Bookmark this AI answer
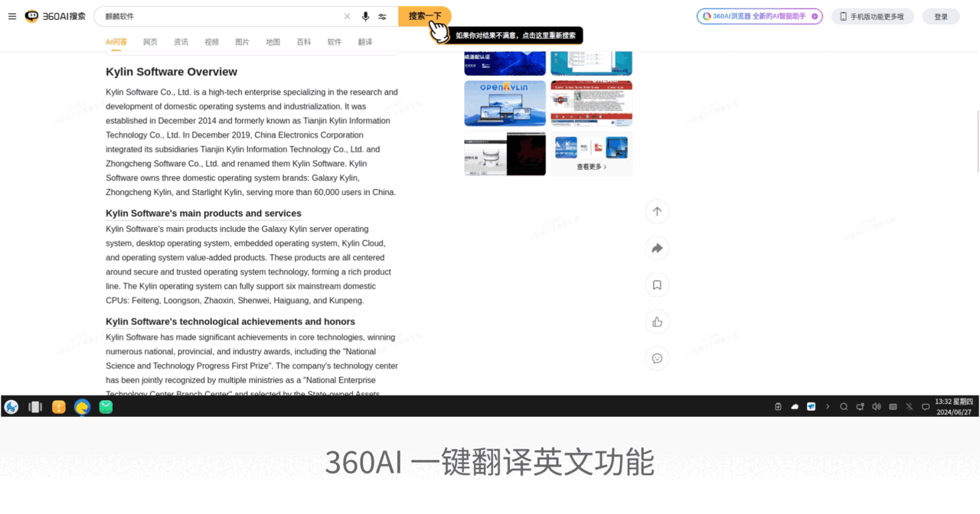Screen dimensions: 980x514 657,285
